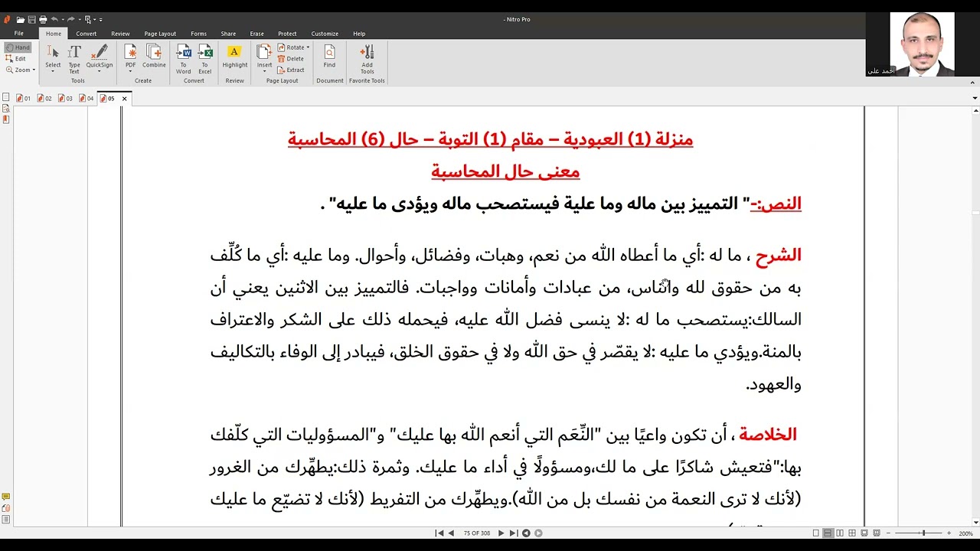Convert the document To Excel
The height and width of the screenshot is (551, 980).
click(x=205, y=58)
